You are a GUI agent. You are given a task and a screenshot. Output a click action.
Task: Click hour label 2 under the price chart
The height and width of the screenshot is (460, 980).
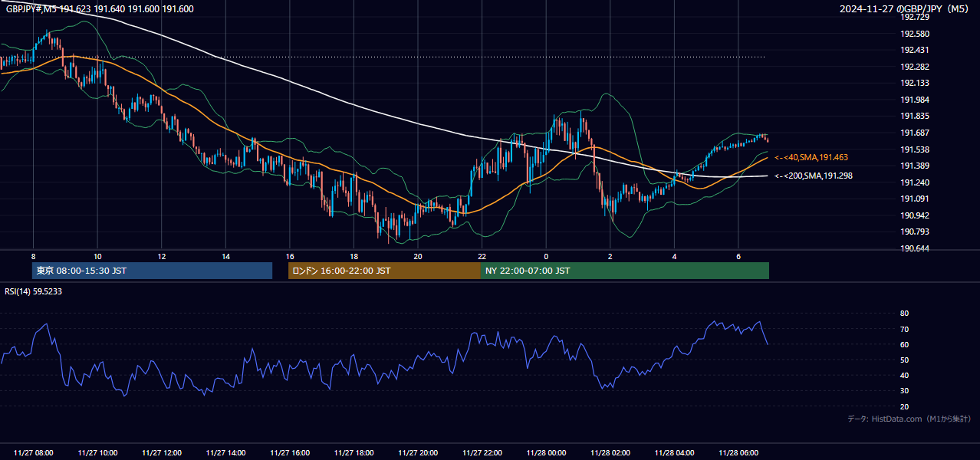pos(610,256)
